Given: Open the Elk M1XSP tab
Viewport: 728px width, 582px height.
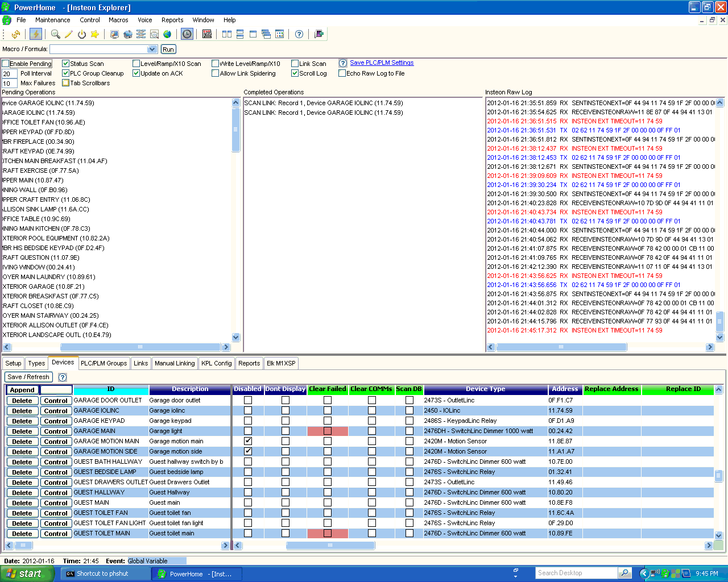Looking at the screenshot, I should coord(281,363).
